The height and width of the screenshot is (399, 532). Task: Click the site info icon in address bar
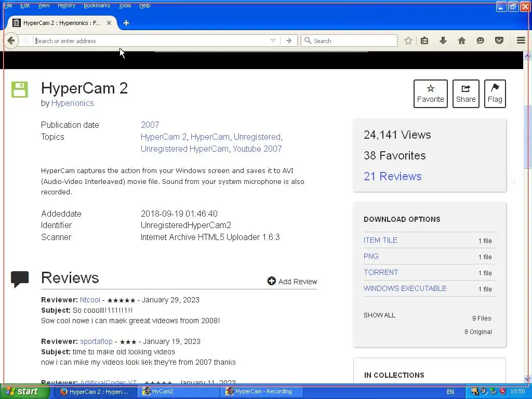pos(26,41)
